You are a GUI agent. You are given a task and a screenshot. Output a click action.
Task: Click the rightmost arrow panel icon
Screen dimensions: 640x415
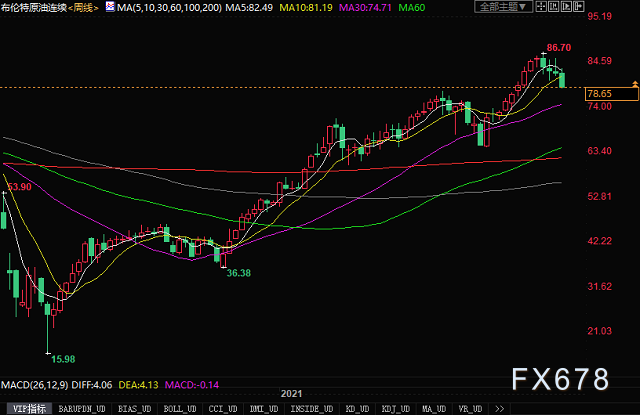579,7
